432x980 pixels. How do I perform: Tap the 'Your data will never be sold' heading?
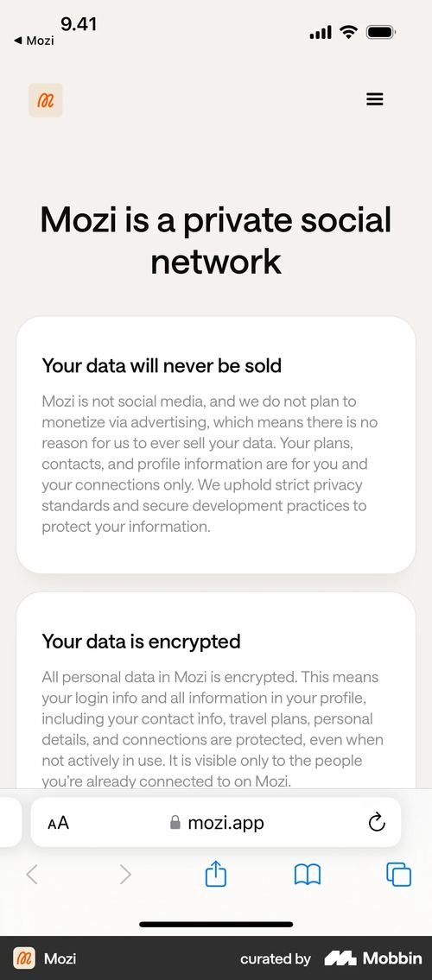[x=162, y=365]
